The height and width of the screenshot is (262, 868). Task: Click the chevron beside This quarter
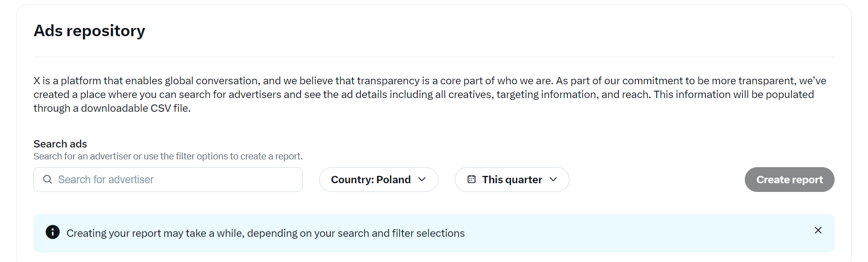coord(553,180)
